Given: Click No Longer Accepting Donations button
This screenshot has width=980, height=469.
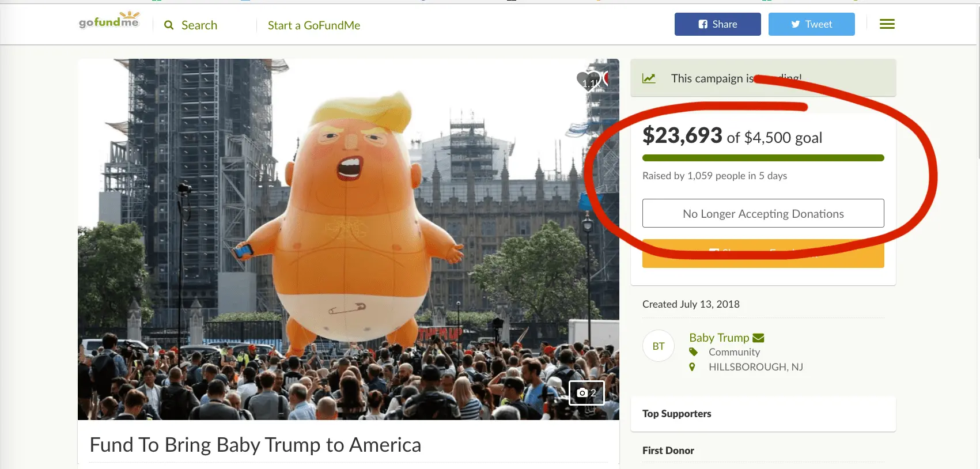Looking at the screenshot, I should 763,214.
